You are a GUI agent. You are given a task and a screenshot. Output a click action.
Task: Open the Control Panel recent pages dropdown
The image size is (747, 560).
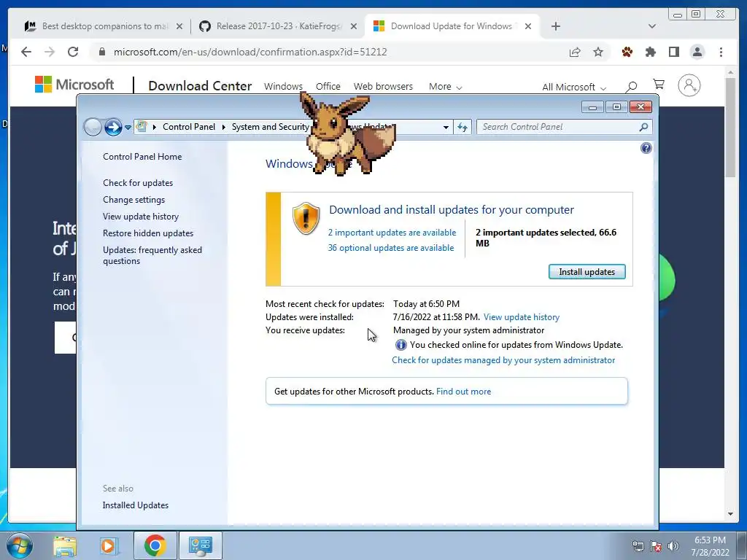coord(128,128)
